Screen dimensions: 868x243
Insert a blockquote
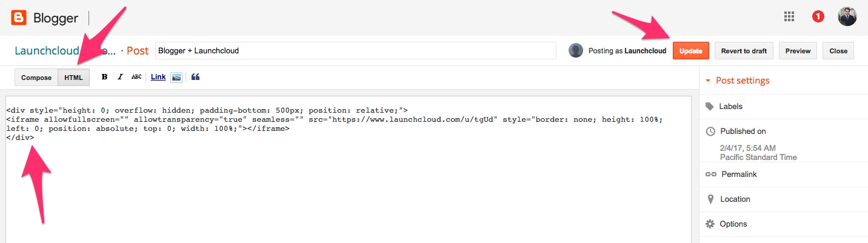click(x=195, y=77)
